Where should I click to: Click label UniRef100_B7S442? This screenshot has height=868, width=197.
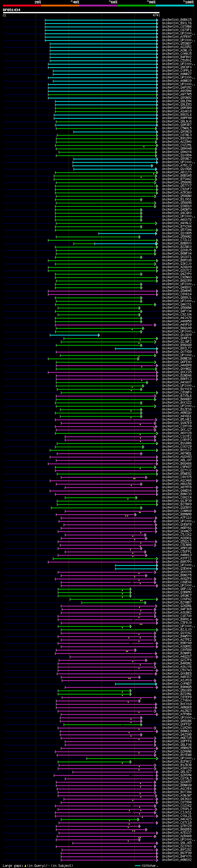pos(177,179)
